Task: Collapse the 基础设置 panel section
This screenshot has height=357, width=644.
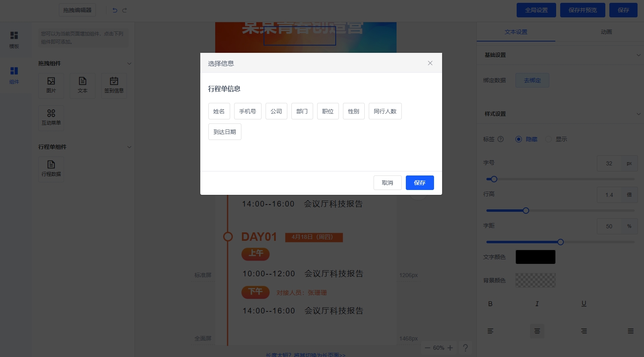Action: (x=638, y=55)
